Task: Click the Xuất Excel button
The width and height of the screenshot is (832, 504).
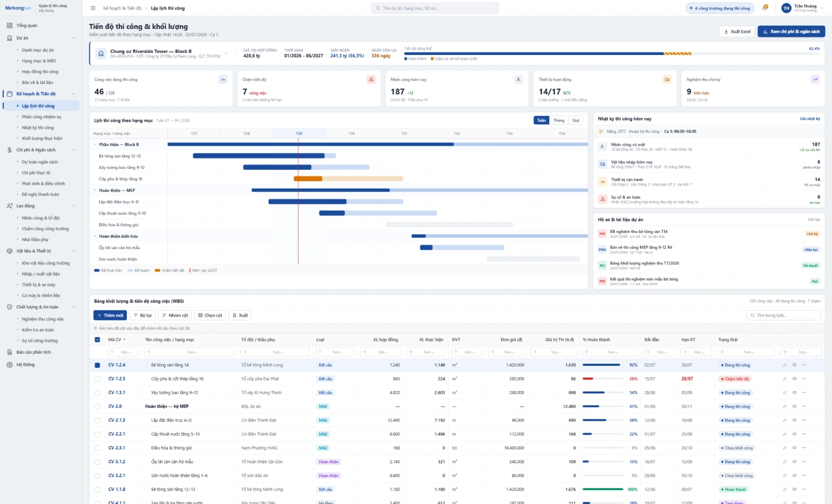Action: pyautogui.click(x=737, y=32)
